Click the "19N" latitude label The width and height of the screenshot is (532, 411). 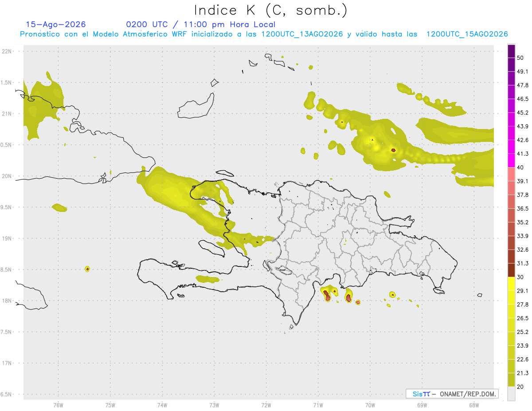point(8,239)
